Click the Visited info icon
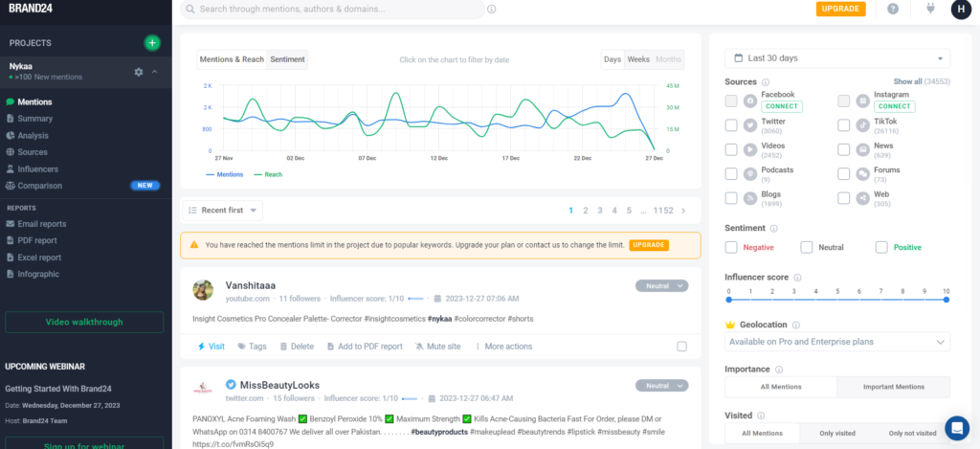 point(761,415)
